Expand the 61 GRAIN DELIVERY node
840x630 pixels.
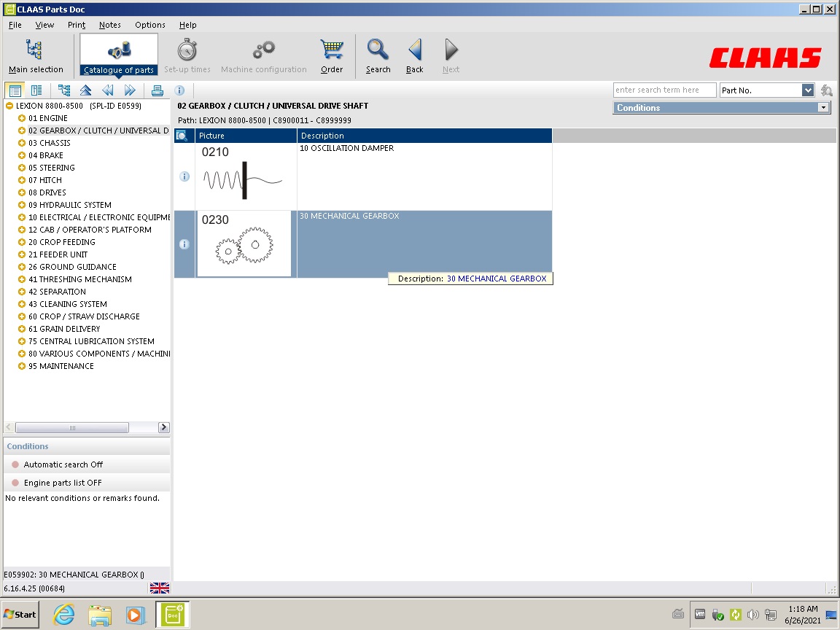(x=22, y=329)
